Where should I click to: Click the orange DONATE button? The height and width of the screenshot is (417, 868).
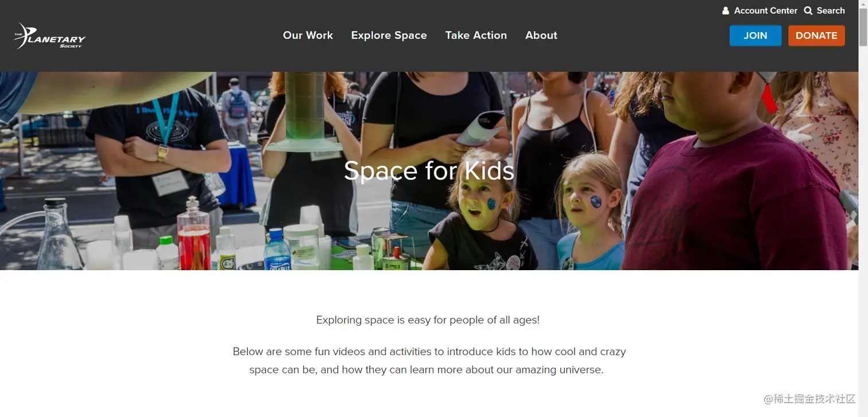[816, 36]
